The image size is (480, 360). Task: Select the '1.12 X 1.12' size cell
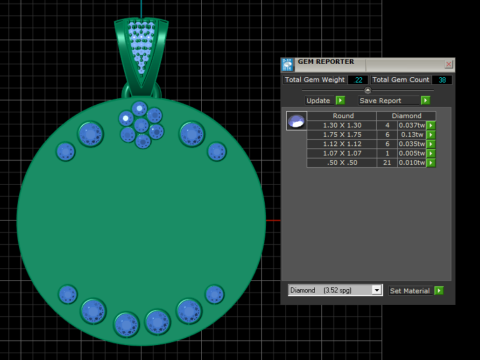342,144
